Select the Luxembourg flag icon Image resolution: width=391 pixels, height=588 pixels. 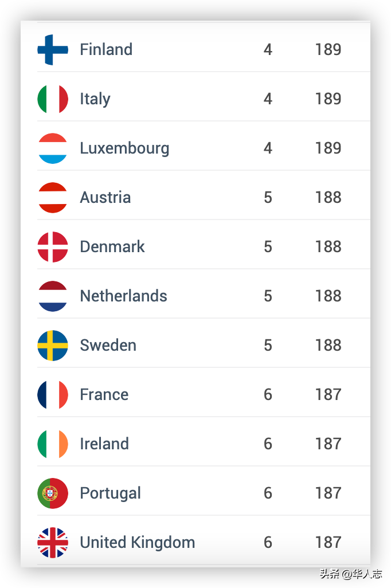[x=53, y=148]
